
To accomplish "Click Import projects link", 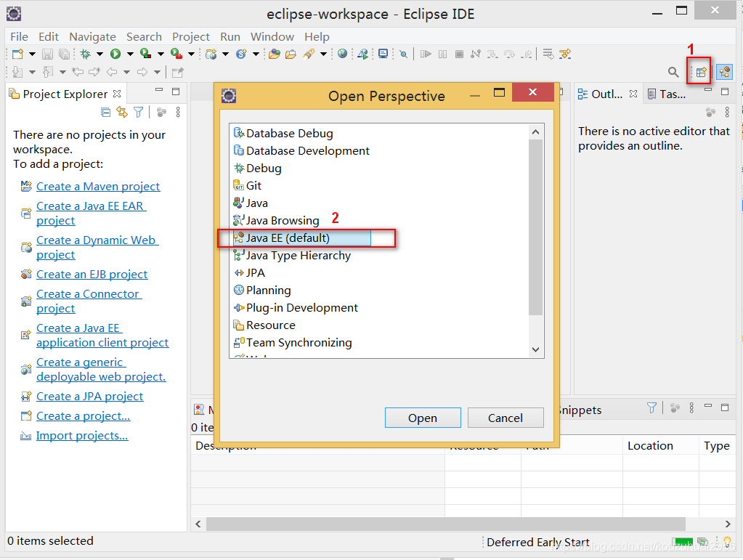I will tap(82, 436).
